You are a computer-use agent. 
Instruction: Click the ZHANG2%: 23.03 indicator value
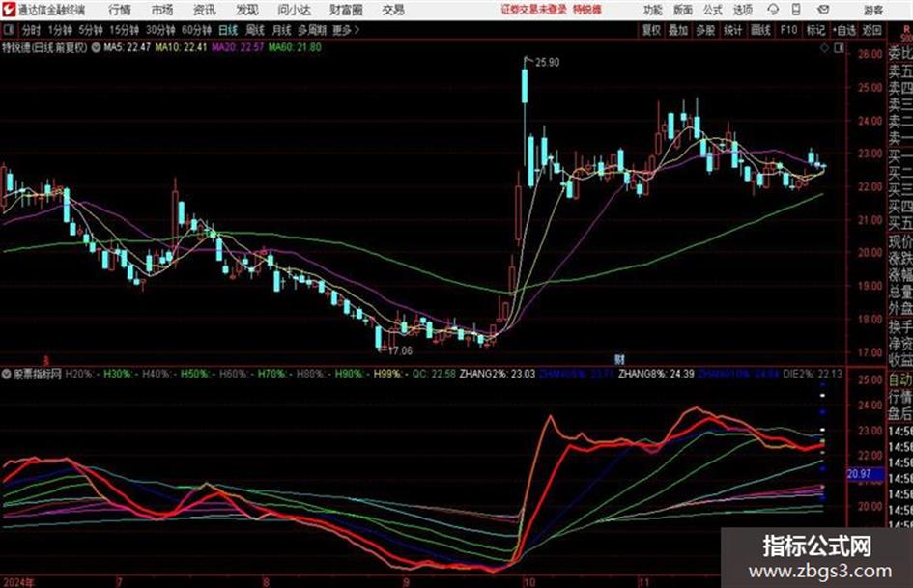click(498, 374)
